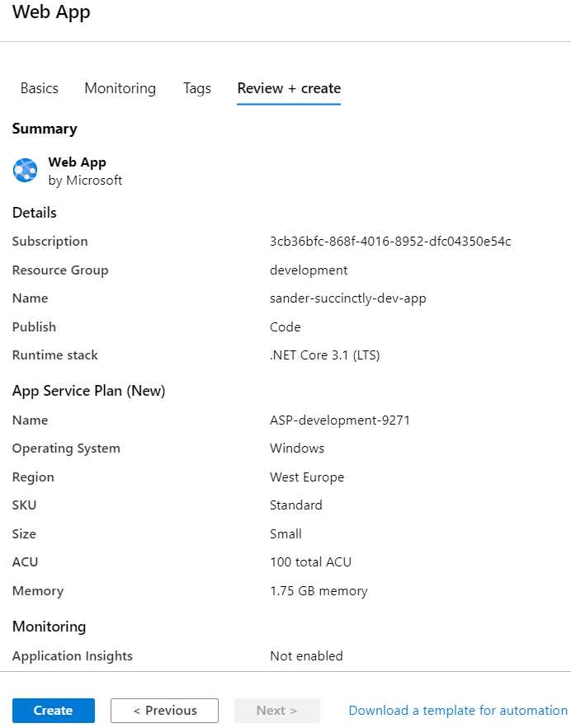Screen dimensions: 571x728
Task: Select the Review + create tab
Action: coord(288,88)
